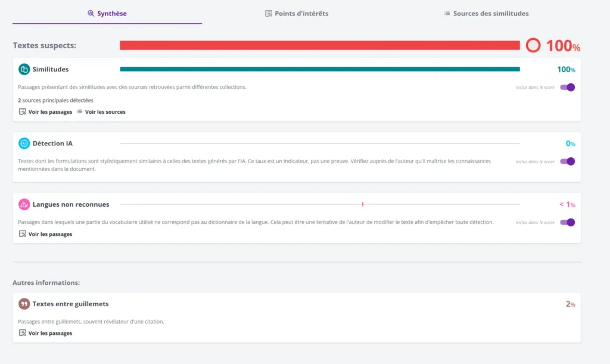Click the Points d'intérêts tab icon
The width and height of the screenshot is (610, 364).
269,13
